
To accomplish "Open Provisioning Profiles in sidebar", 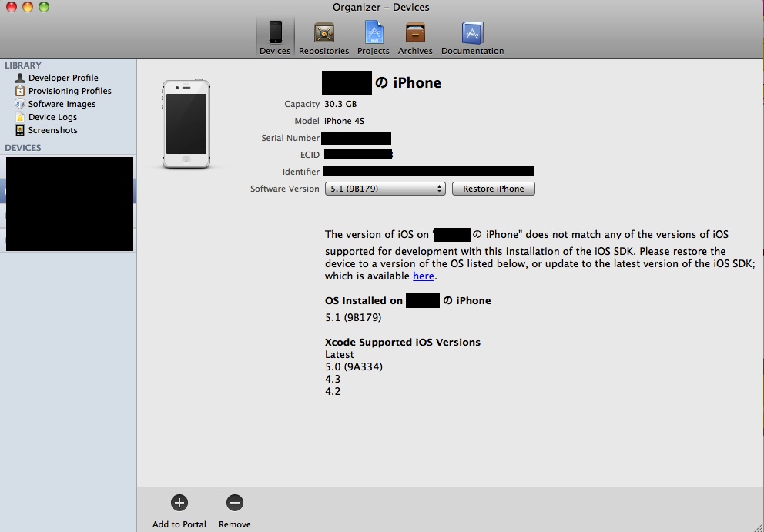I will click(x=69, y=91).
